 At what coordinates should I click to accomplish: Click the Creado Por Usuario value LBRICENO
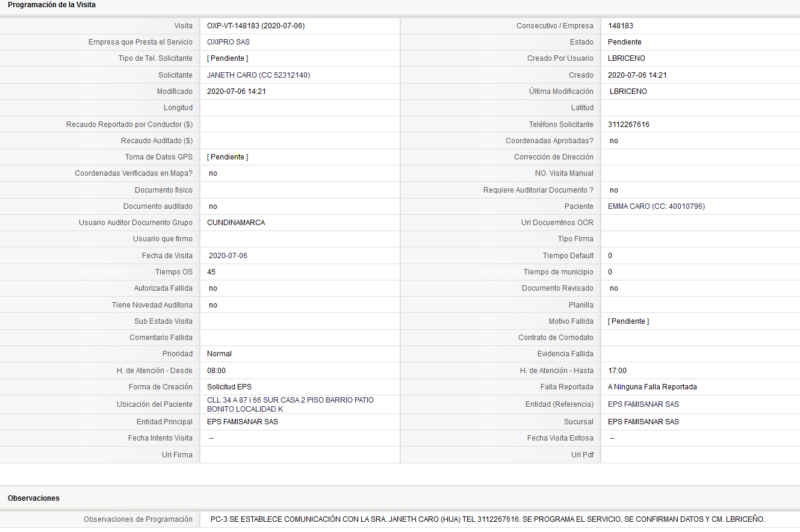click(627, 58)
